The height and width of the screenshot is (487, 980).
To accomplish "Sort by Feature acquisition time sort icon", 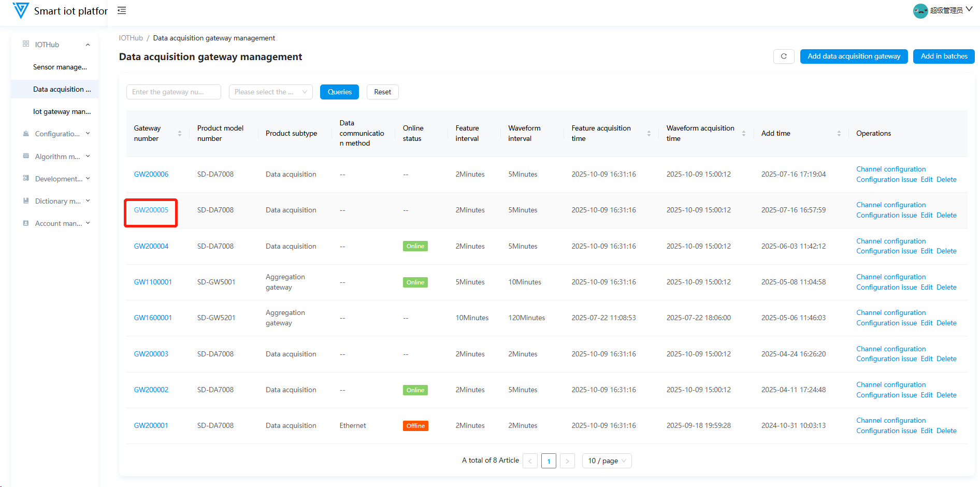I will (648, 134).
